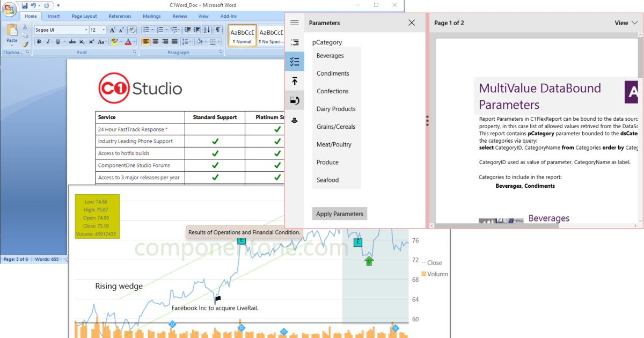Sort text with the A-Z sort icon

(x=207, y=30)
